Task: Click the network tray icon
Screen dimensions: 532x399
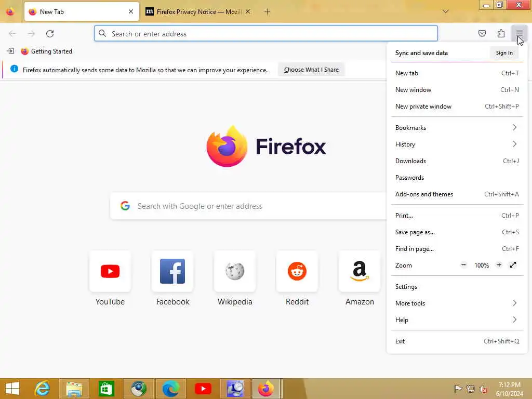Action: [x=470, y=389]
